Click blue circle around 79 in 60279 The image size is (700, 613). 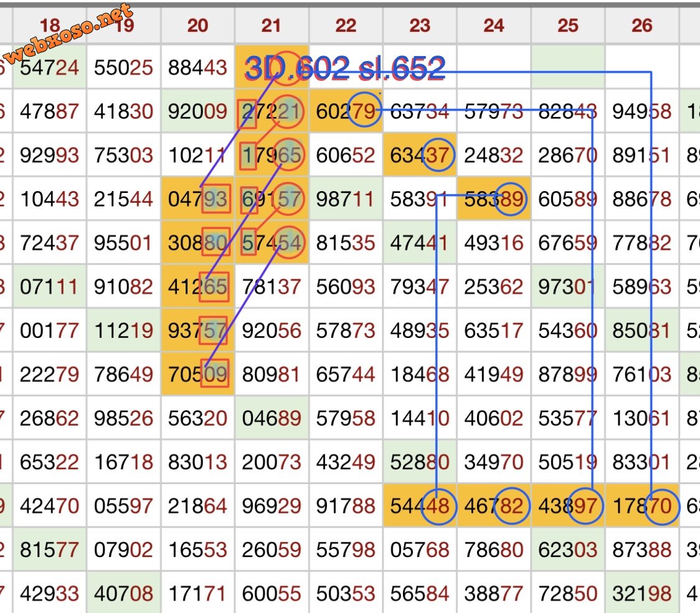364,110
